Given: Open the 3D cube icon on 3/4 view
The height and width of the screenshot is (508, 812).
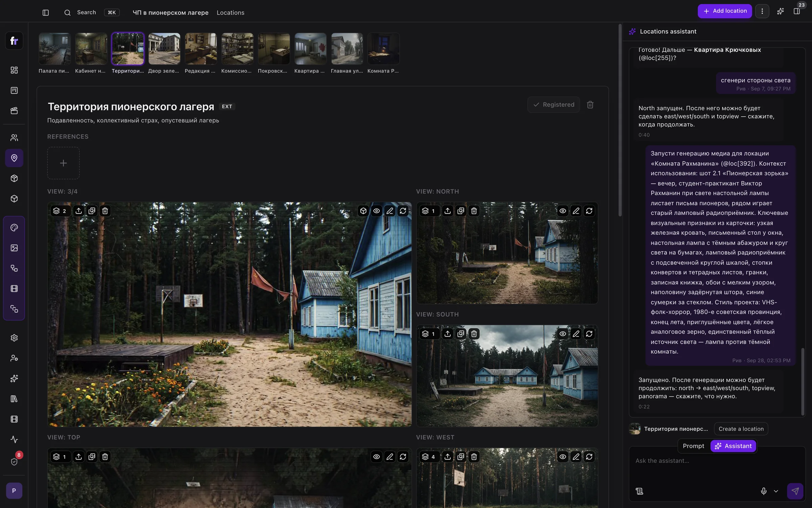Looking at the screenshot, I should pyautogui.click(x=363, y=211).
